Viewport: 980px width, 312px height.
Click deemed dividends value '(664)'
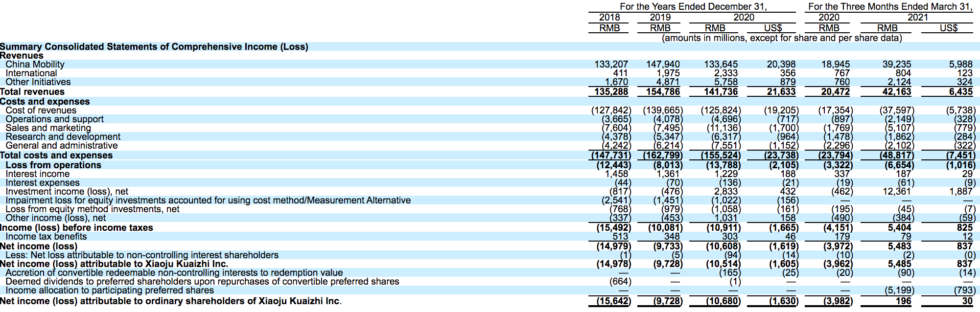point(620,281)
